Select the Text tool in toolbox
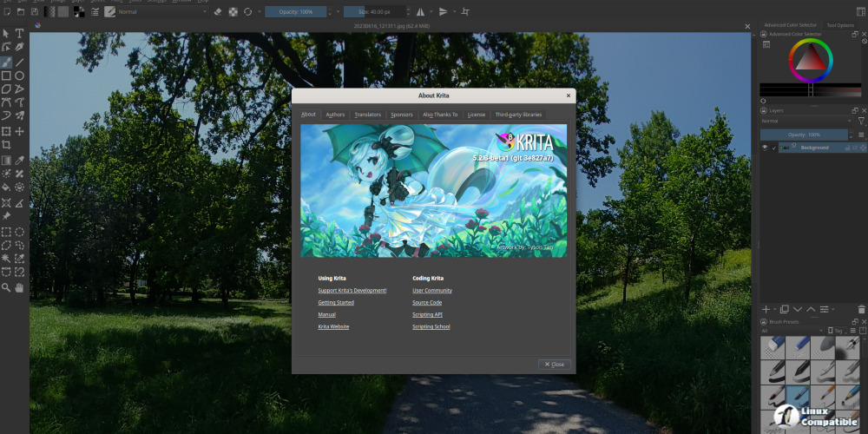Viewport: 868px width, 434px height. (x=19, y=33)
